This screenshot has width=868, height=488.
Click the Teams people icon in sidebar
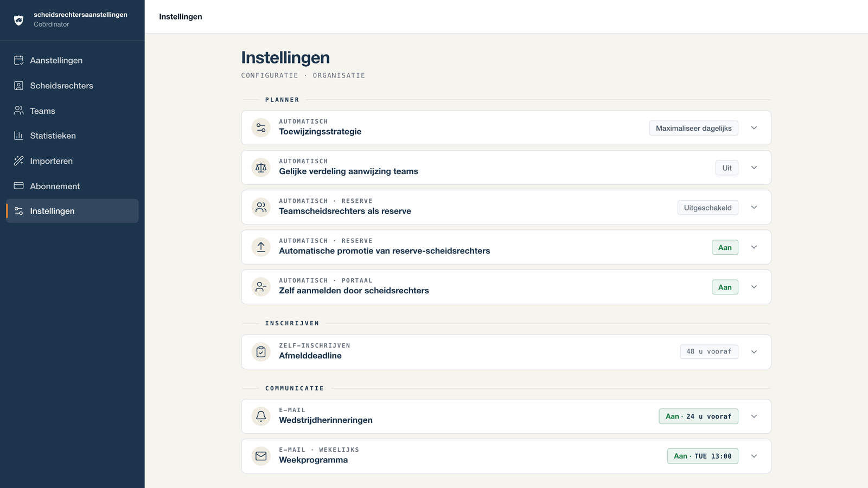tap(18, 111)
